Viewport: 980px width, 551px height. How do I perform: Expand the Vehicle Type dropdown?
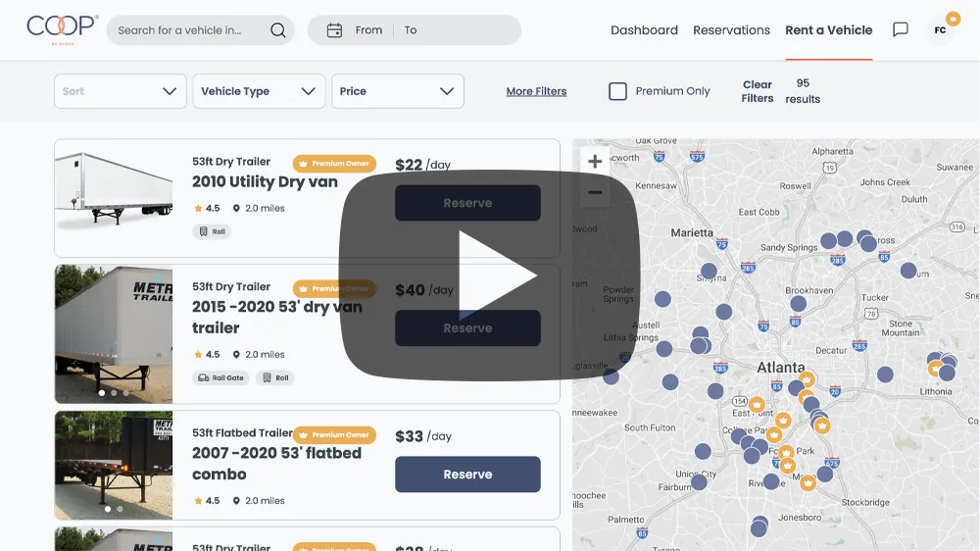click(259, 91)
